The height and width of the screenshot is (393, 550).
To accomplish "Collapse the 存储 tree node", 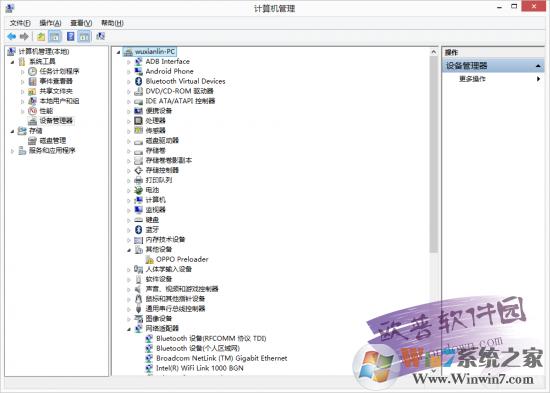I will click(x=13, y=131).
